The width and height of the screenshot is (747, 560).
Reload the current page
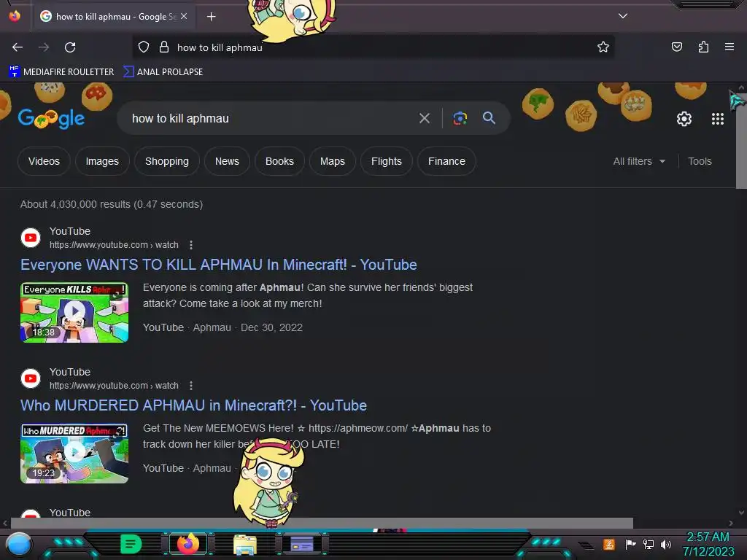coord(70,47)
